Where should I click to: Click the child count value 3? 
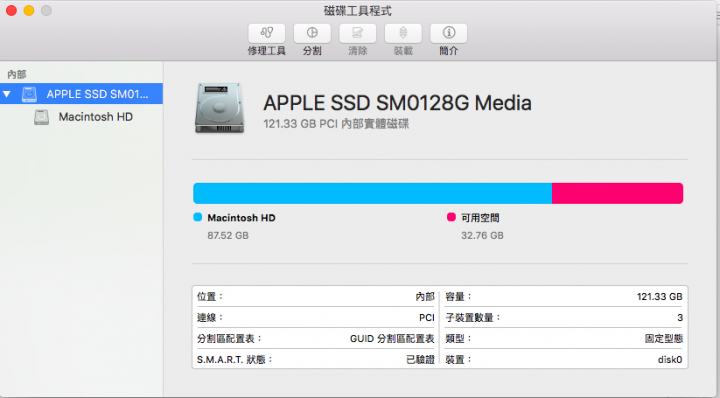click(x=680, y=318)
